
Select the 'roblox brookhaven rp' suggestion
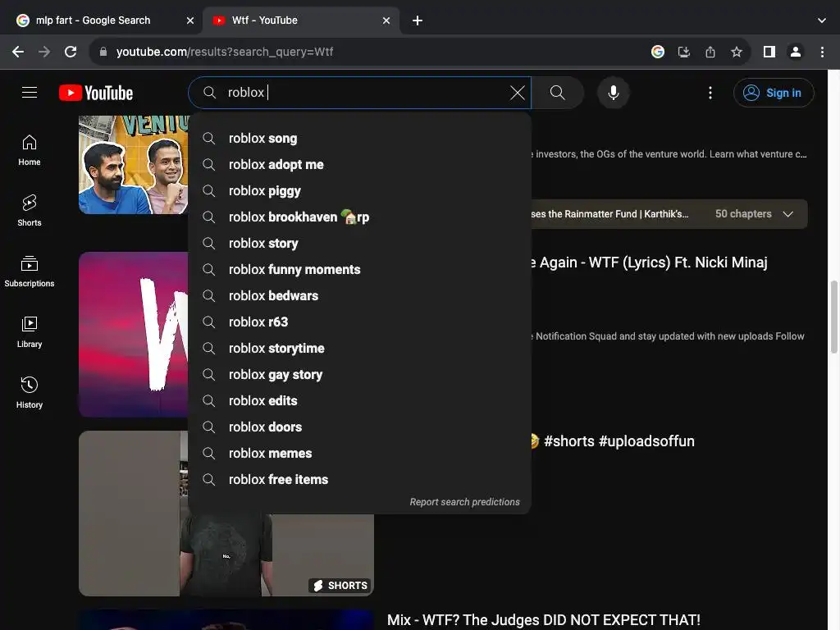click(359, 217)
